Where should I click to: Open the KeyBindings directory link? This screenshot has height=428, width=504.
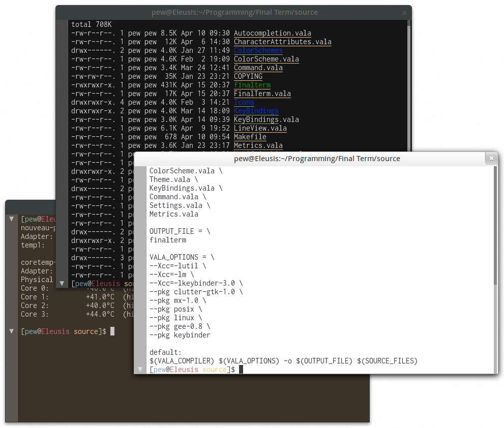click(256, 111)
